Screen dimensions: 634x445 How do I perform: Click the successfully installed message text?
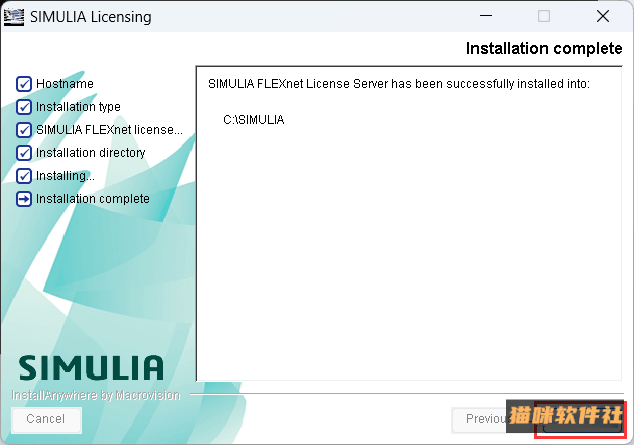point(399,84)
